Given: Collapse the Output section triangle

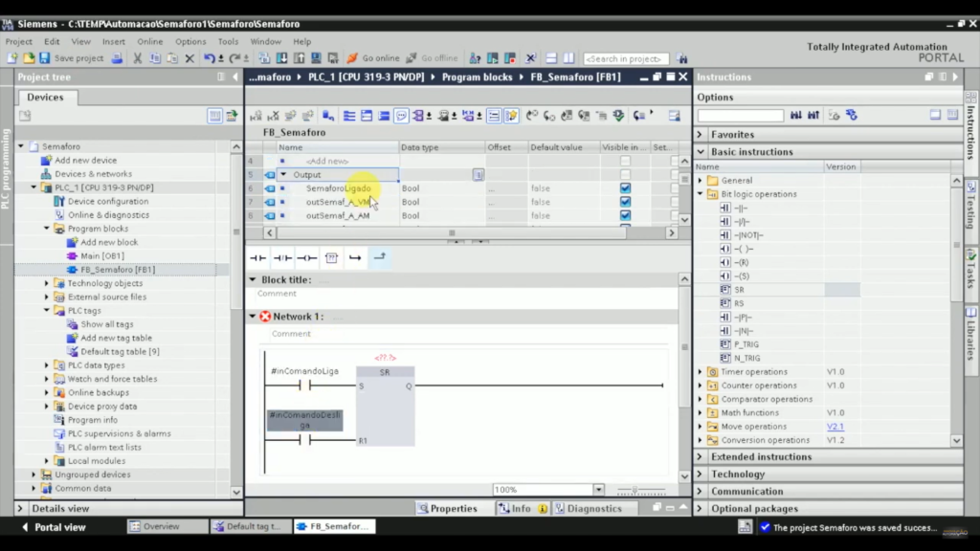Looking at the screenshot, I should point(283,174).
